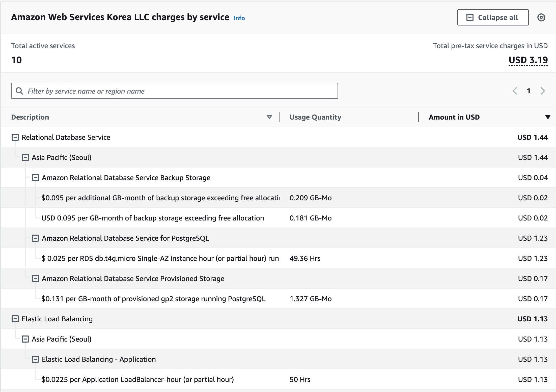
Task: Click the search magnifier icon in filter
Action: [x=19, y=91]
